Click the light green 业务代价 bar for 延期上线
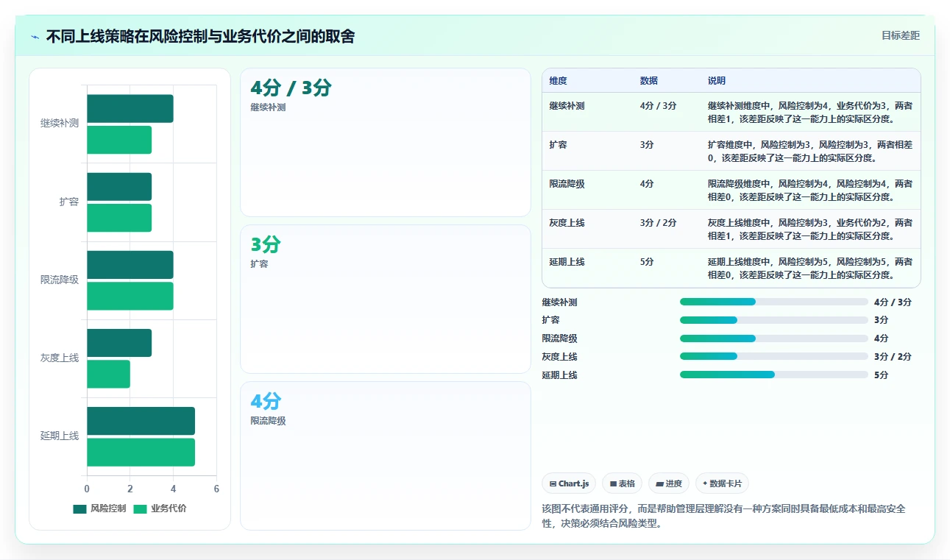The width and height of the screenshot is (950, 560). coord(141,452)
